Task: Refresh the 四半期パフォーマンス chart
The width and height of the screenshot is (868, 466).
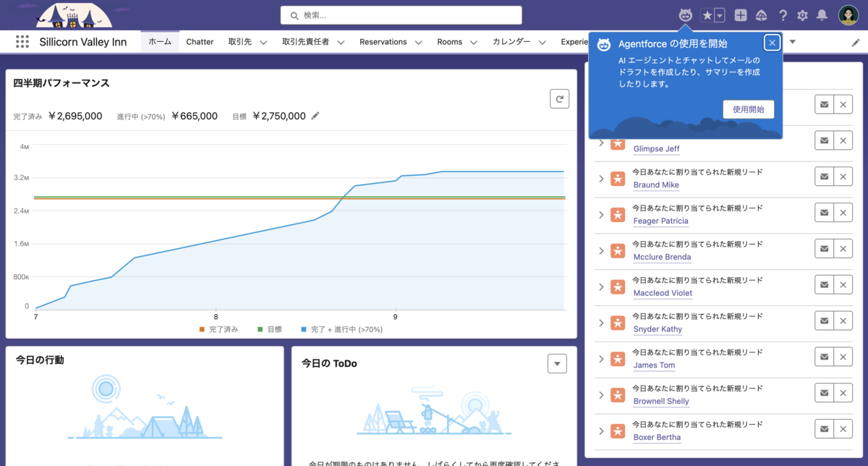Action: click(559, 99)
